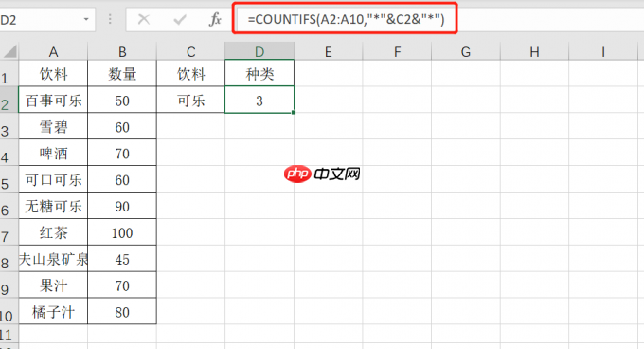Viewport: 644px width, 349px height.
Task: Open the Name Box dropdown arrow
Action: click(86, 19)
